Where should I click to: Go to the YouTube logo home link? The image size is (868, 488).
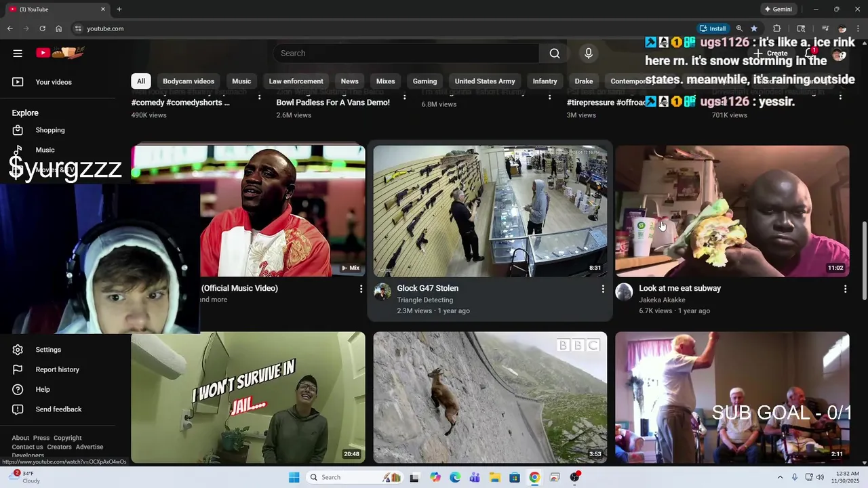[60, 53]
